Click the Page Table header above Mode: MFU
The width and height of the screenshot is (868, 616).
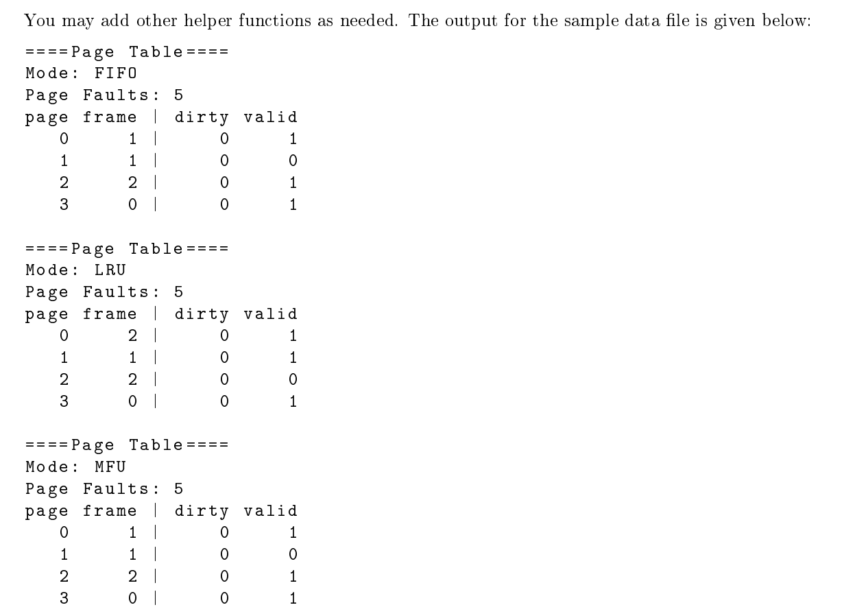pos(127,446)
